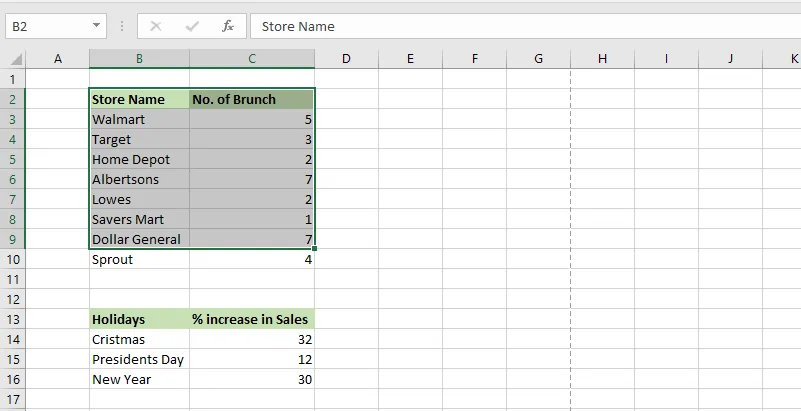Click the % increase in Sales header cell
The height and width of the screenshot is (411, 801).
[x=252, y=320]
